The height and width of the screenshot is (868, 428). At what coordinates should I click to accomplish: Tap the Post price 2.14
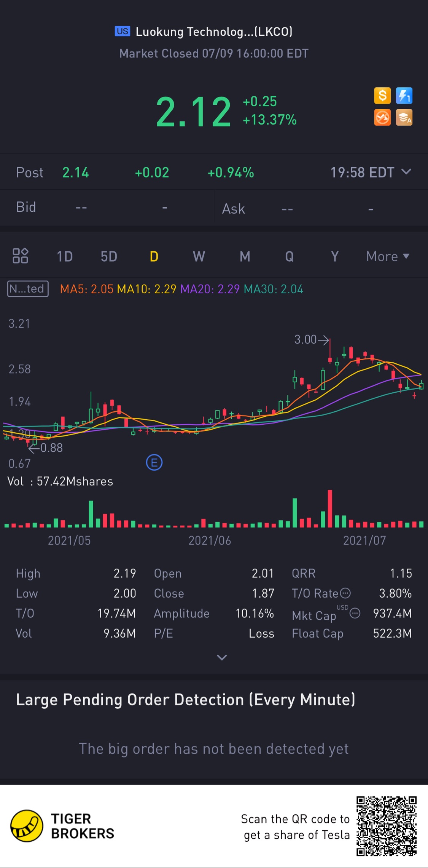(x=76, y=173)
